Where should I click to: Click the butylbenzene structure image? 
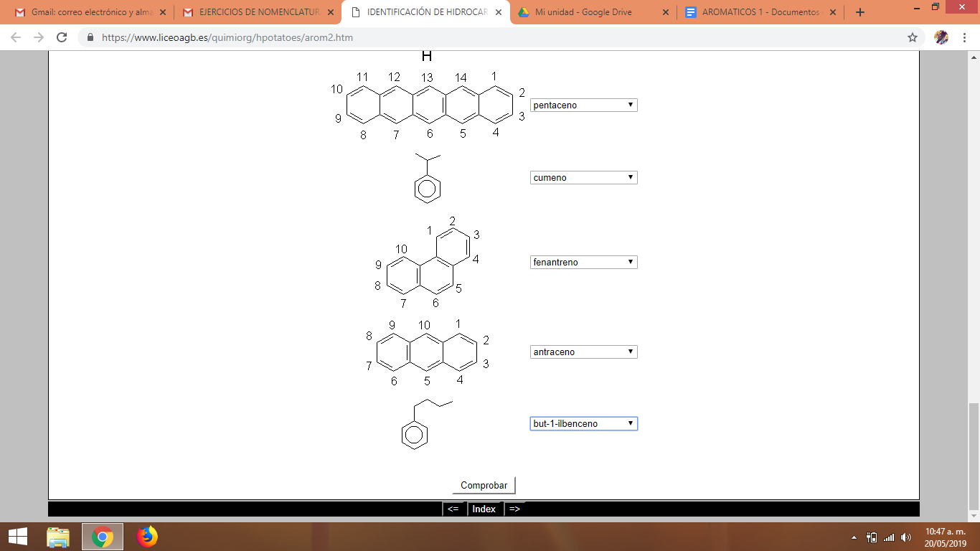pos(428,423)
